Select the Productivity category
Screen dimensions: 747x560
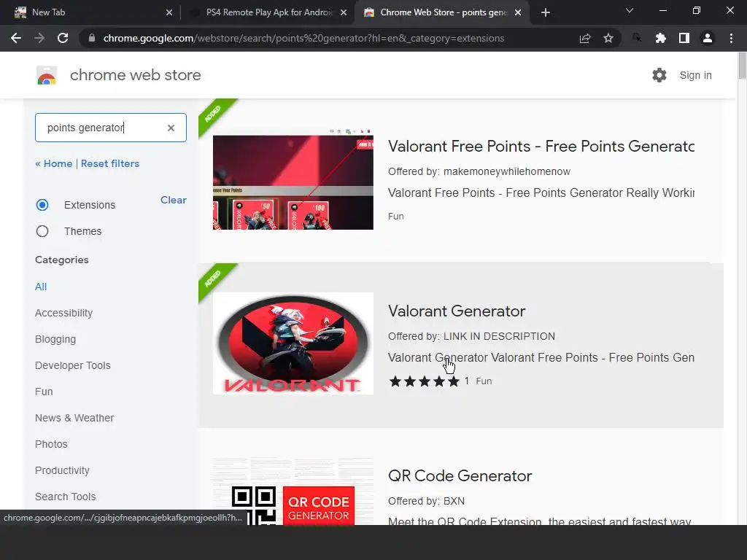click(62, 470)
